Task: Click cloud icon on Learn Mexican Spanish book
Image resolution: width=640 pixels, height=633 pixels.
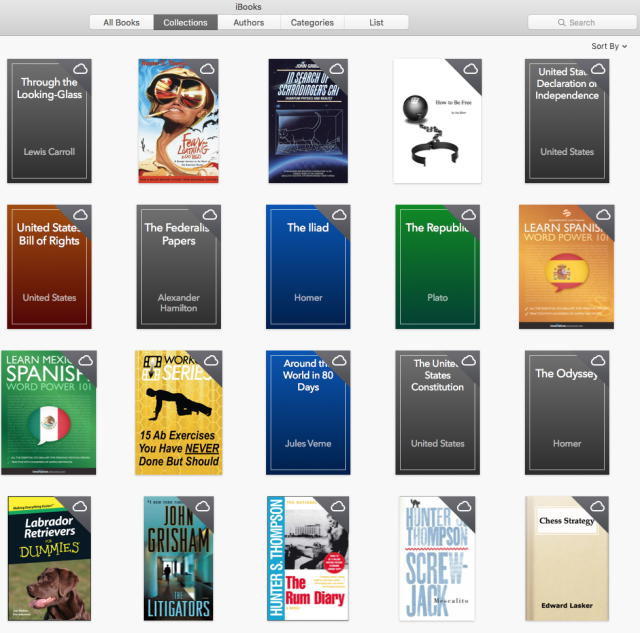Action: coord(86,360)
